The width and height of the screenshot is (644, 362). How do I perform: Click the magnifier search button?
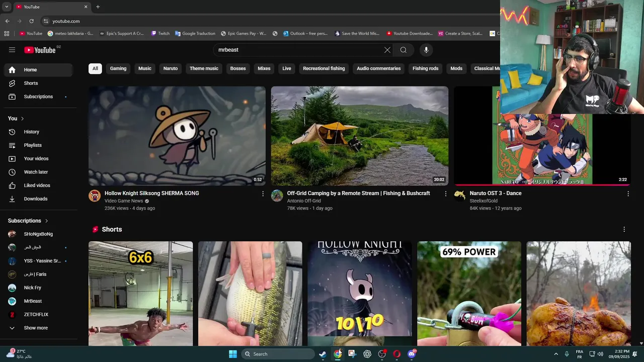[x=404, y=50]
